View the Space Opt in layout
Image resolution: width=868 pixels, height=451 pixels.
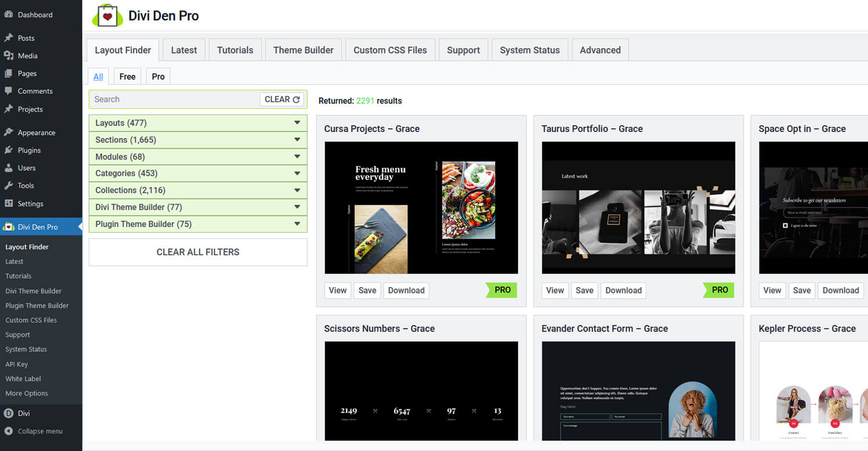click(772, 290)
